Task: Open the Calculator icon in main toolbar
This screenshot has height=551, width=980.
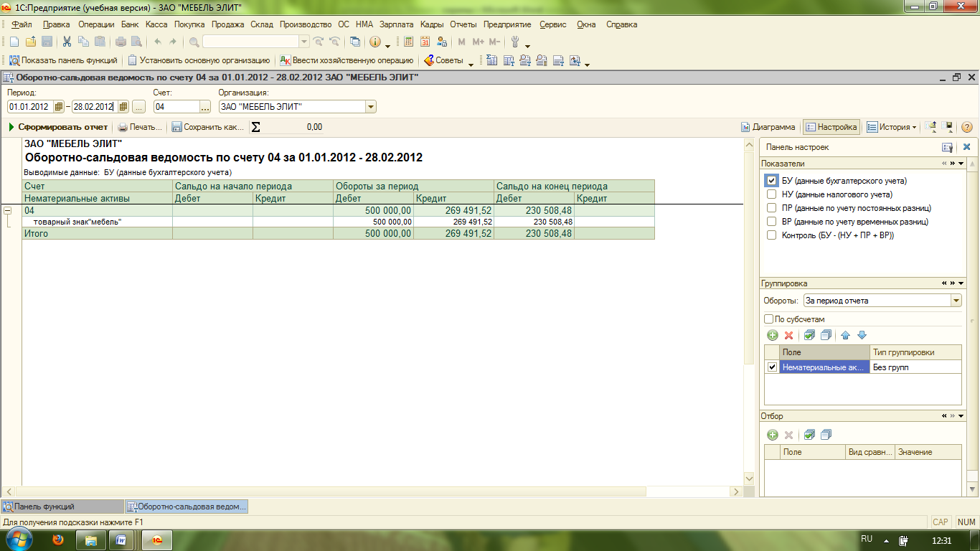Action: pos(409,42)
